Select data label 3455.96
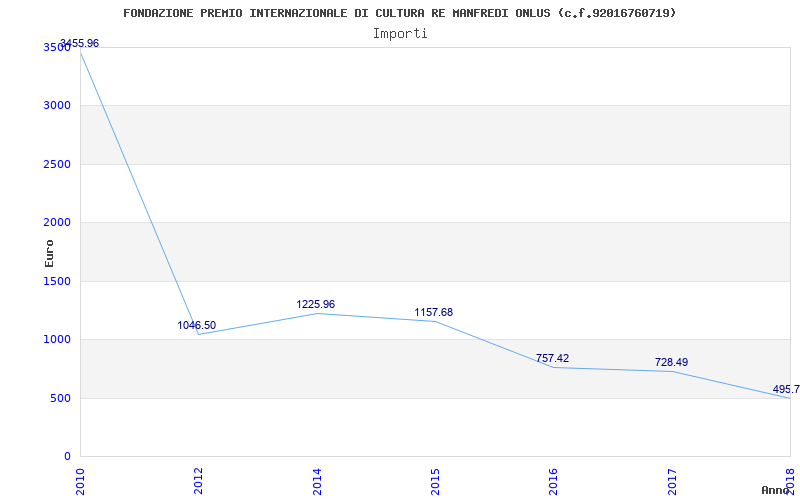Screen dimensions: 800x500 (79, 43)
